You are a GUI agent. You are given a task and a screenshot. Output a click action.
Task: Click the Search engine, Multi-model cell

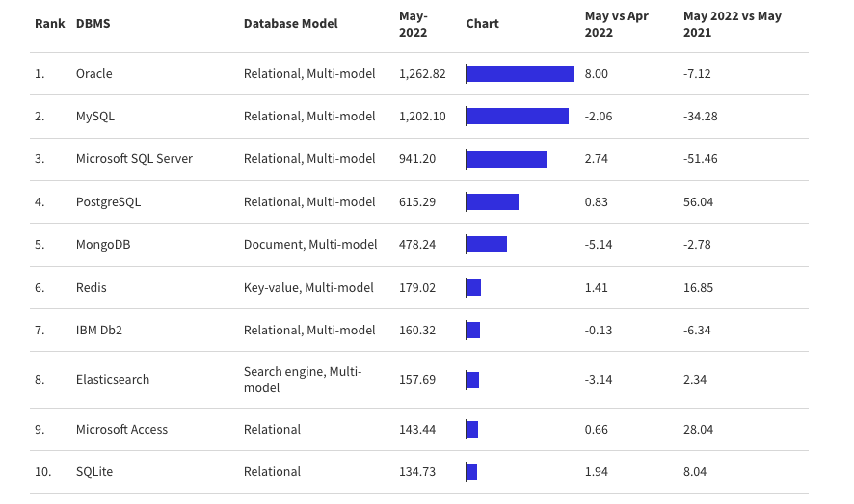click(x=303, y=380)
